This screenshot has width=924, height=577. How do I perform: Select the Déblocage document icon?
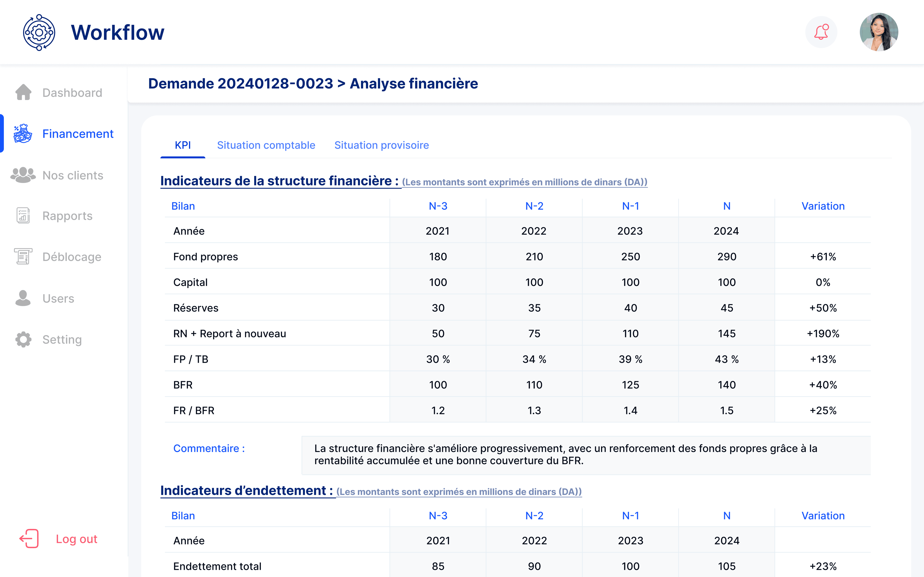[x=23, y=257]
